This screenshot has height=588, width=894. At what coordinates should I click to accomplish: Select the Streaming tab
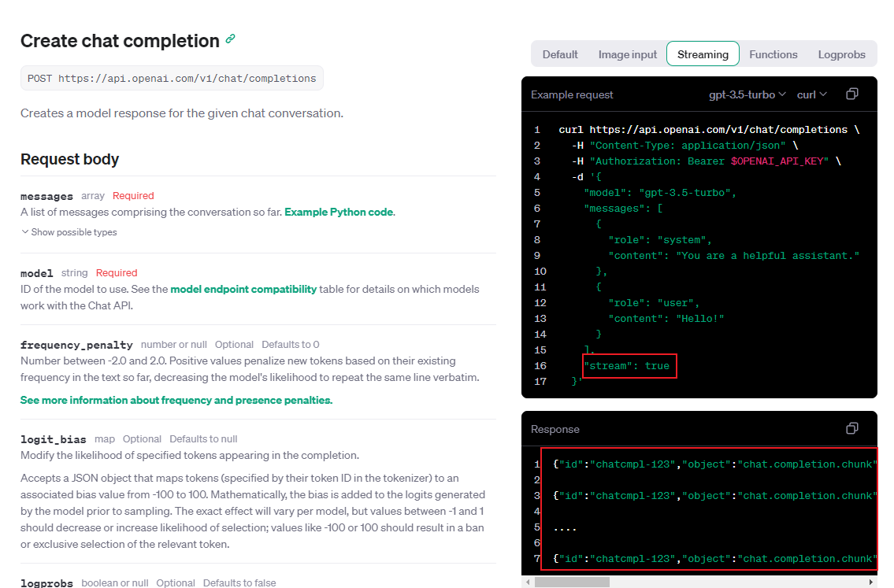pyautogui.click(x=703, y=54)
